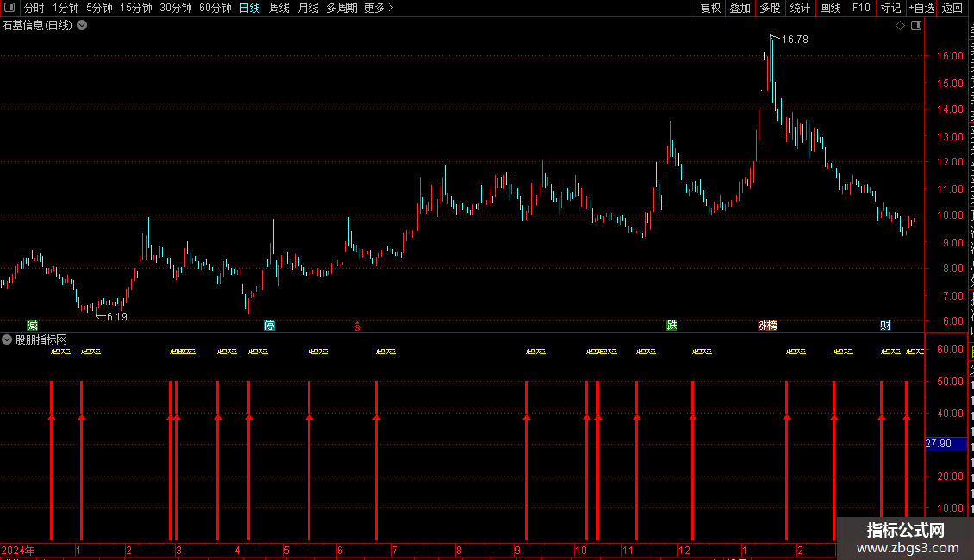Click month 12 on the time axis
The height and width of the screenshot is (560, 974).
pos(684,550)
